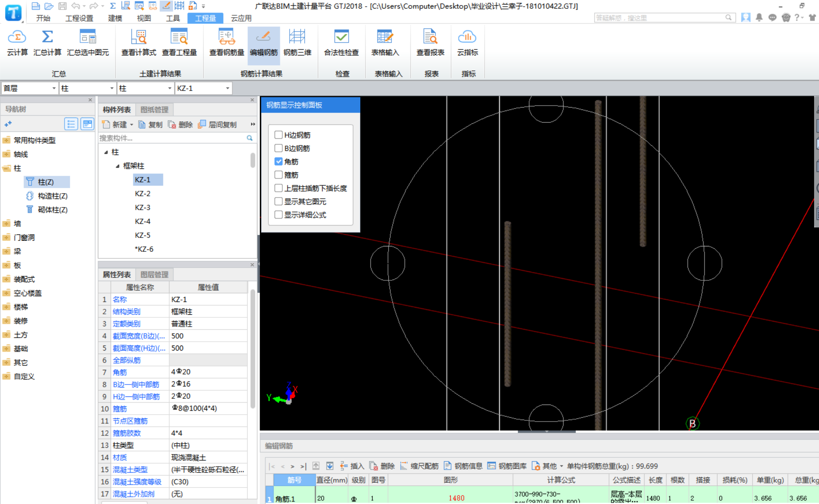This screenshot has width=819, height=504.
Task: Run the 合法性检查 validity check
Action: 341,42
